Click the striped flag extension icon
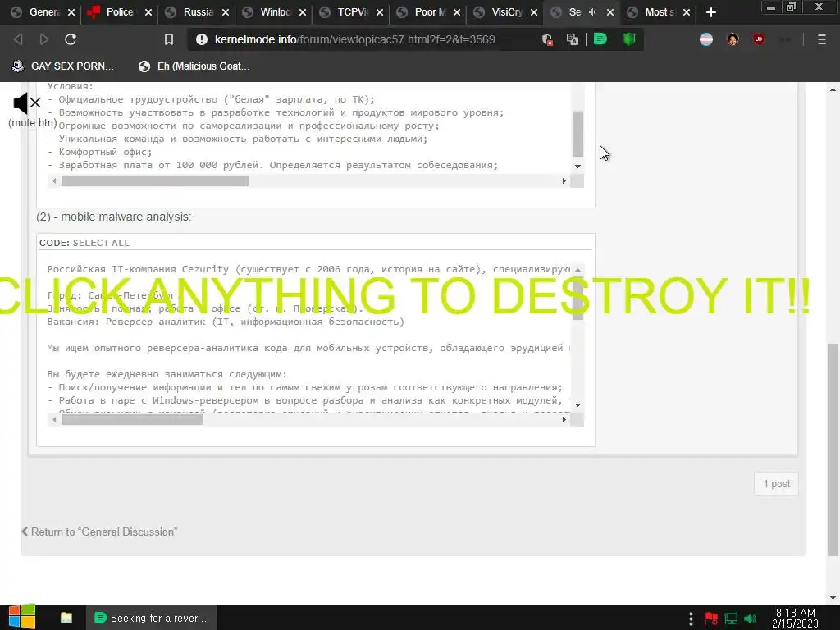 706,39
